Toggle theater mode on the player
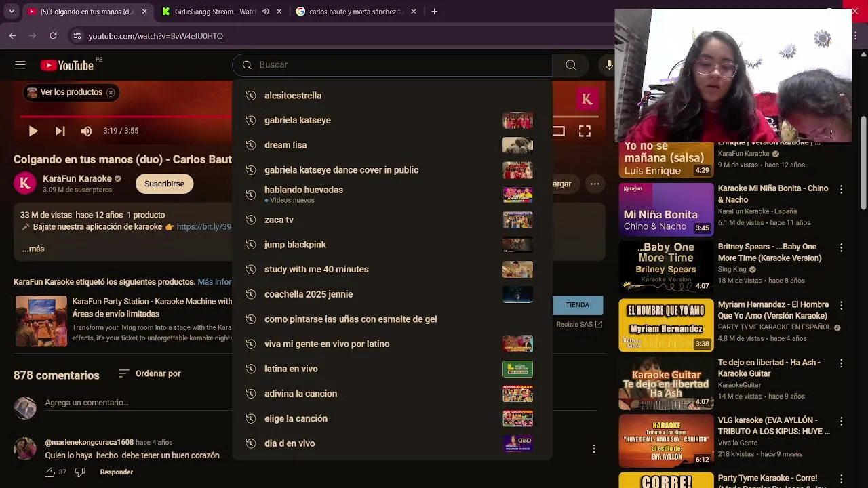This screenshot has width=868, height=488. [x=559, y=131]
